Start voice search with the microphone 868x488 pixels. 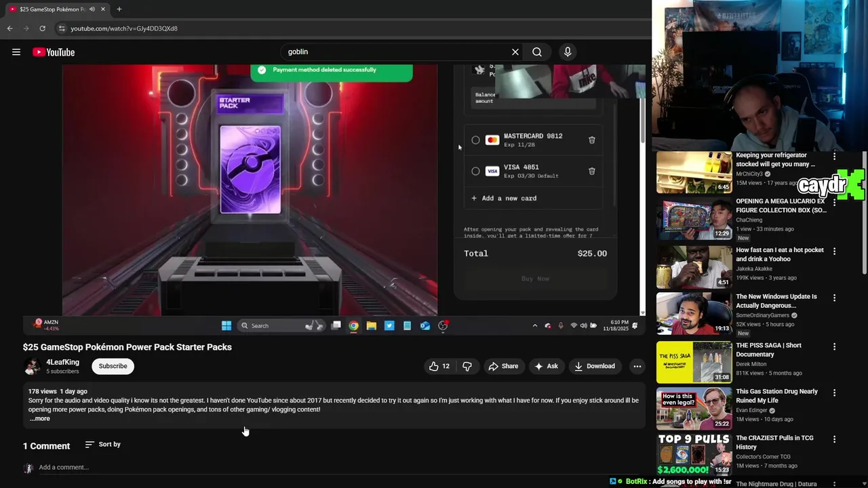568,52
